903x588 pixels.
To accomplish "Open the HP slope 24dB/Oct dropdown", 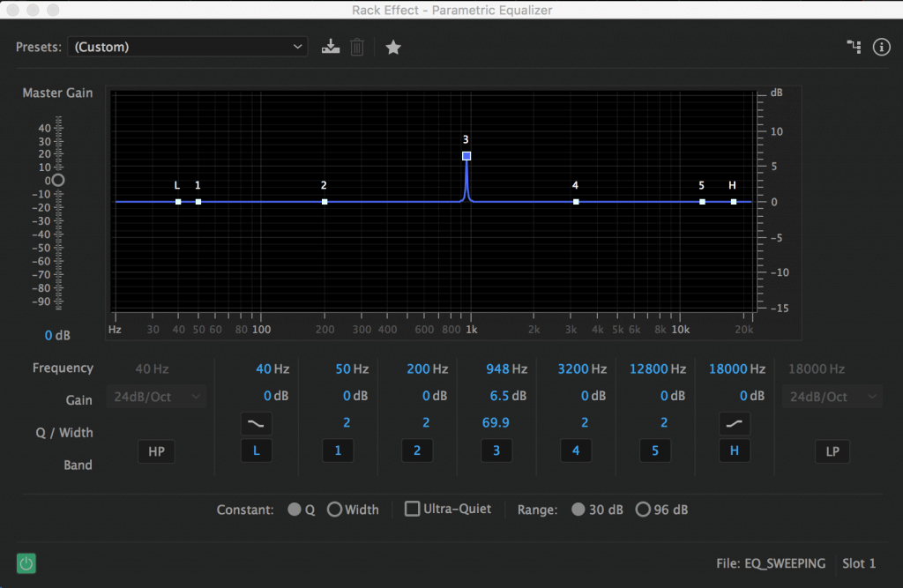I will point(156,396).
